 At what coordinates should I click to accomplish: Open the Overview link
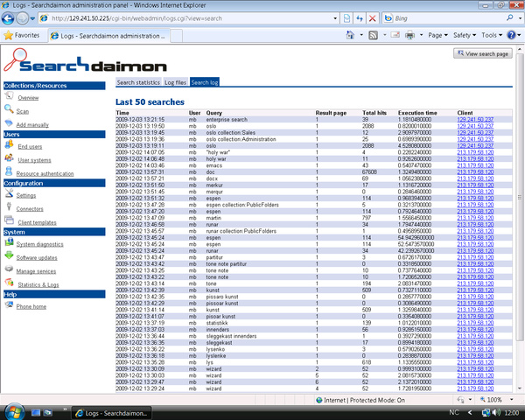coord(28,98)
